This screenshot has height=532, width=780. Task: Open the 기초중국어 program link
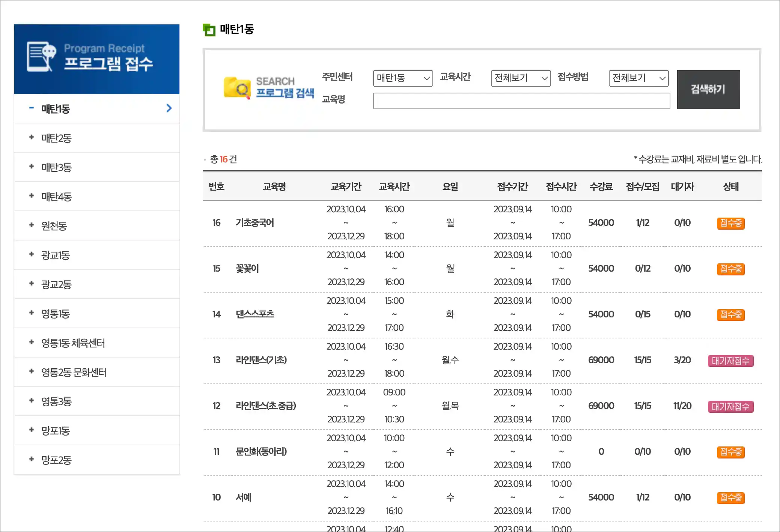tap(255, 223)
